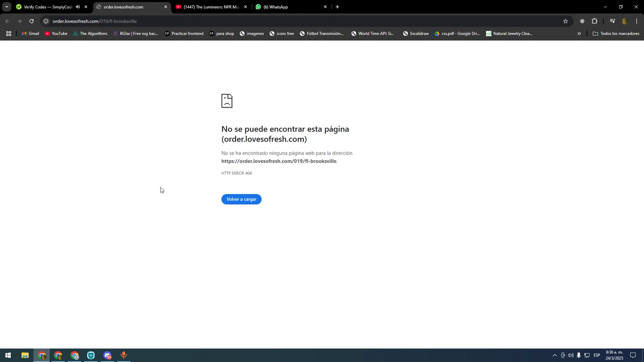Open the BGJar Free svg bookmark

pyautogui.click(x=136, y=33)
